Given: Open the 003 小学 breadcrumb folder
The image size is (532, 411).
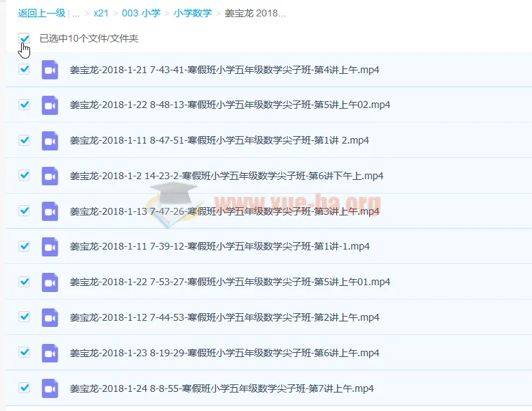Looking at the screenshot, I should click(x=141, y=13).
